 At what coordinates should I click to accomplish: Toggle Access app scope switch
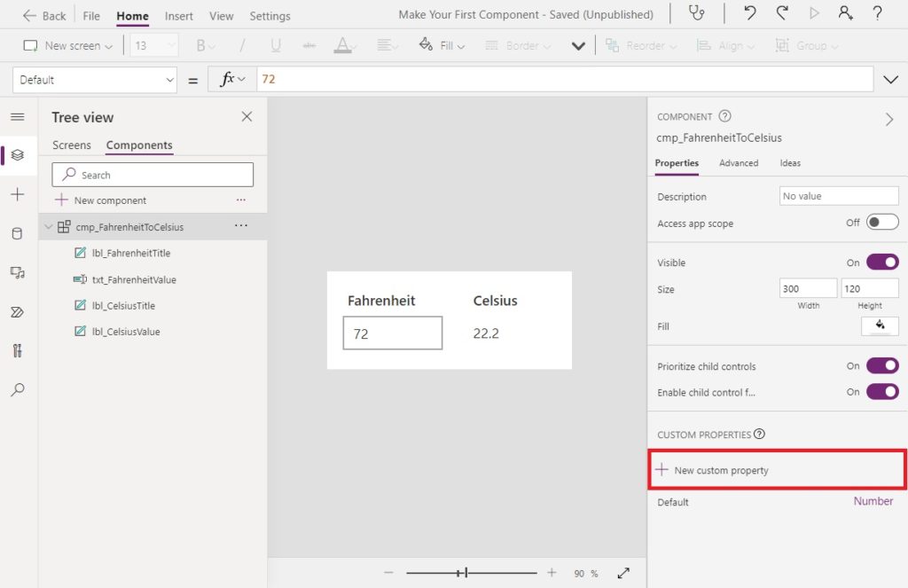coord(882,223)
